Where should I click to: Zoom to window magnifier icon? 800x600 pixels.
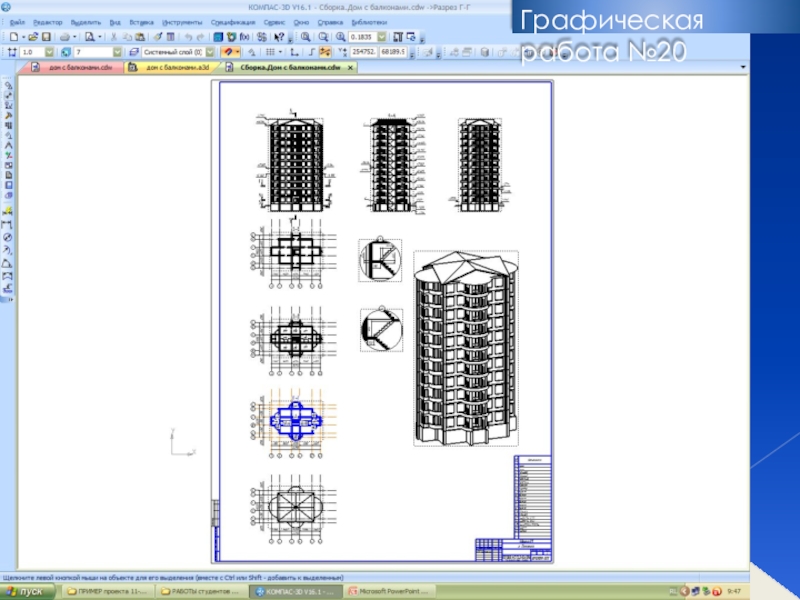pyautogui.click(x=305, y=37)
